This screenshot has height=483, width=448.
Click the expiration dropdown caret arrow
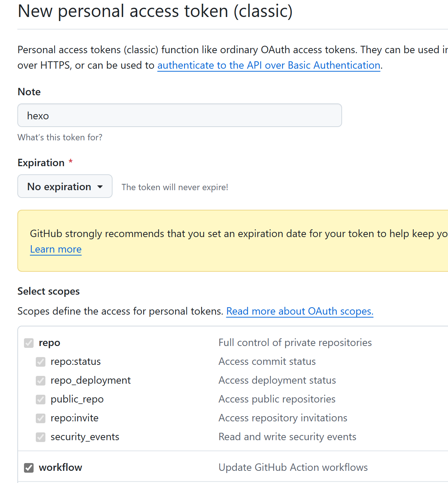(100, 187)
